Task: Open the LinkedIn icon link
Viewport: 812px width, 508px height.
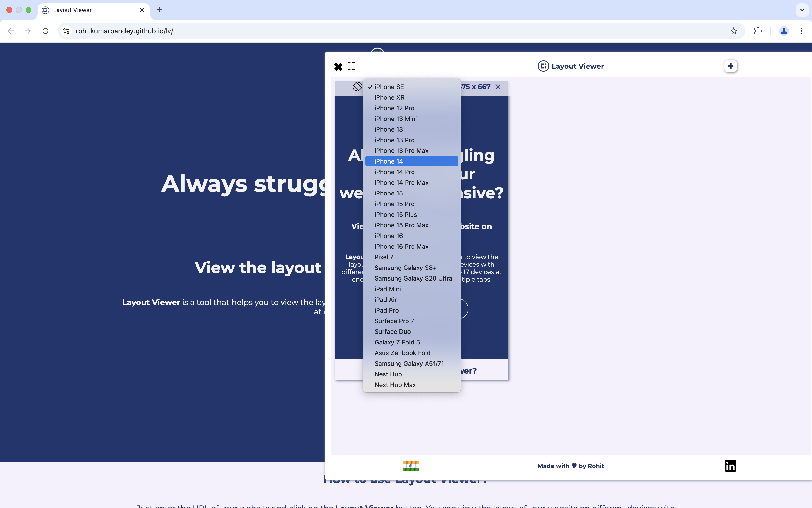Action: [x=731, y=466]
